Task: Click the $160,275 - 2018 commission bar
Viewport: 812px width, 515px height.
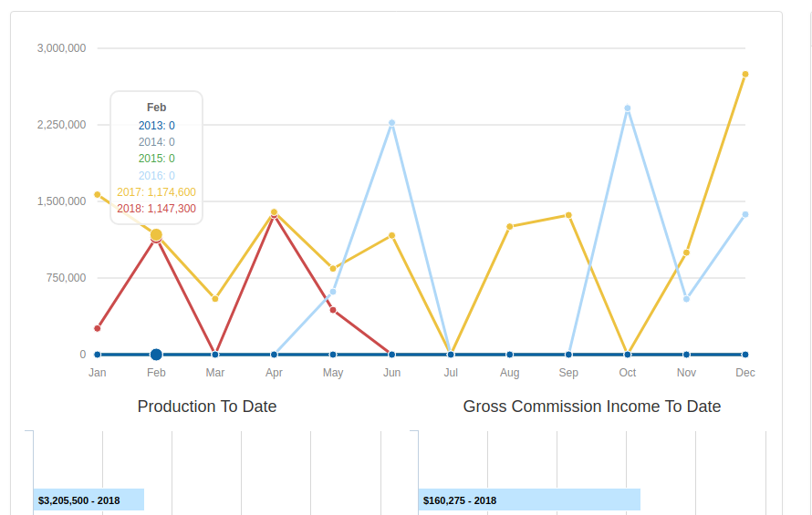Action: pyautogui.click(x=529, y=500)
